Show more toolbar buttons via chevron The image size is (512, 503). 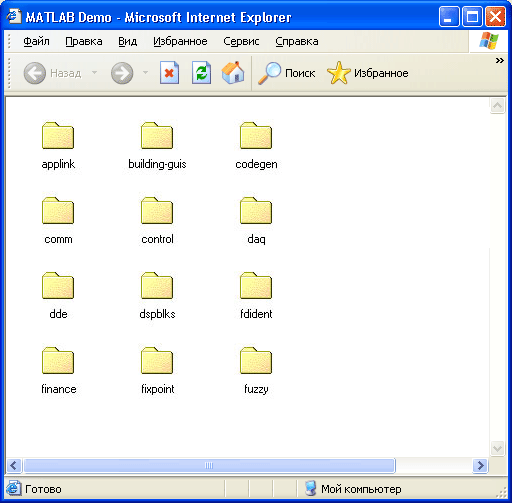pyautogui.click(x=499, y=61)
